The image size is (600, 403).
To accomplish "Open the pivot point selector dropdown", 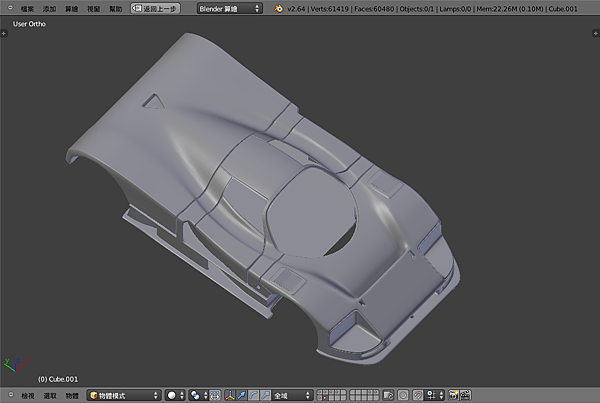I will [x=199, y=395].
